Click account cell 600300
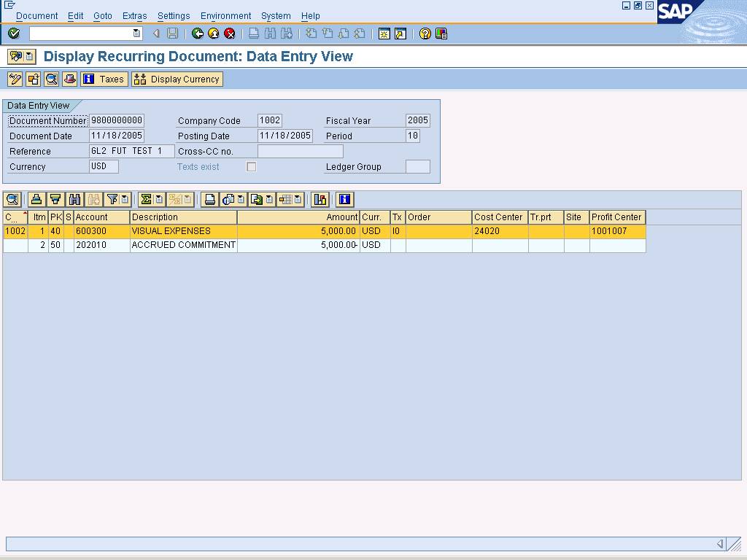 click(101, 231)
